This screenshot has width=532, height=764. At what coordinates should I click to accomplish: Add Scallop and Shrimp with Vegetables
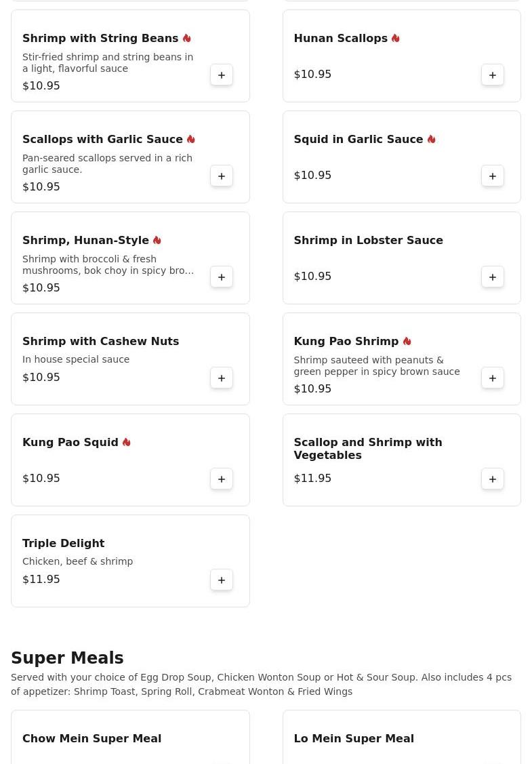point(493,479)
